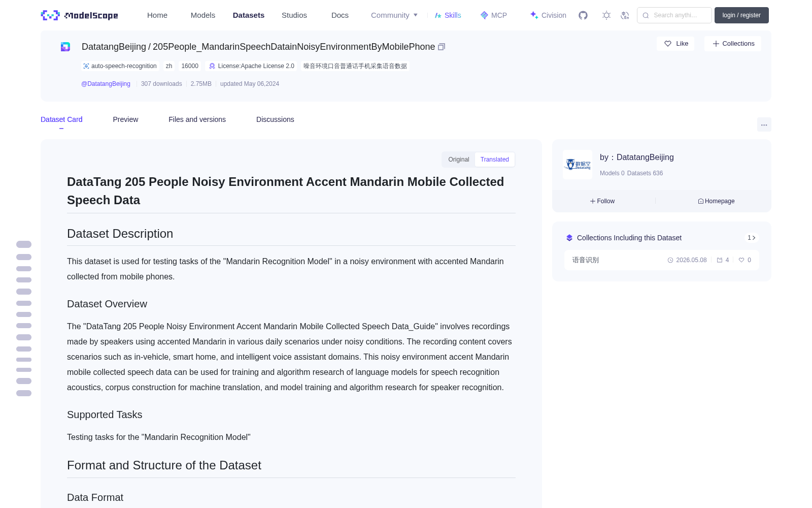Screen dimensions: 812x508
Task: Open the Skills page
Action: 448,15
